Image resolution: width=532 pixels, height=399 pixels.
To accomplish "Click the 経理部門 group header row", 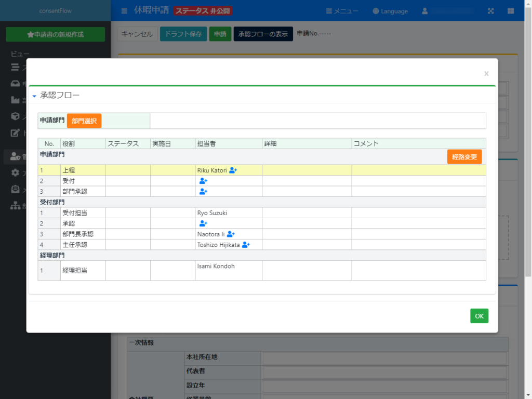I will point(262,255).
